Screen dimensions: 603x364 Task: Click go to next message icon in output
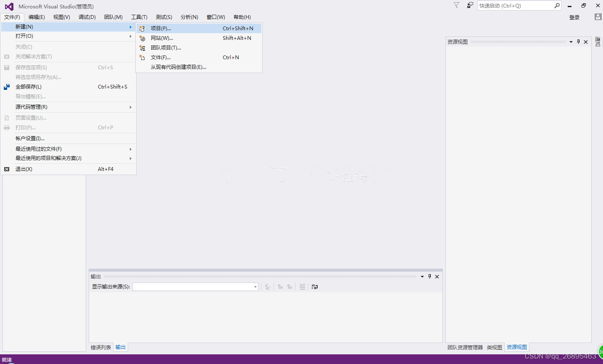point(290,287)
